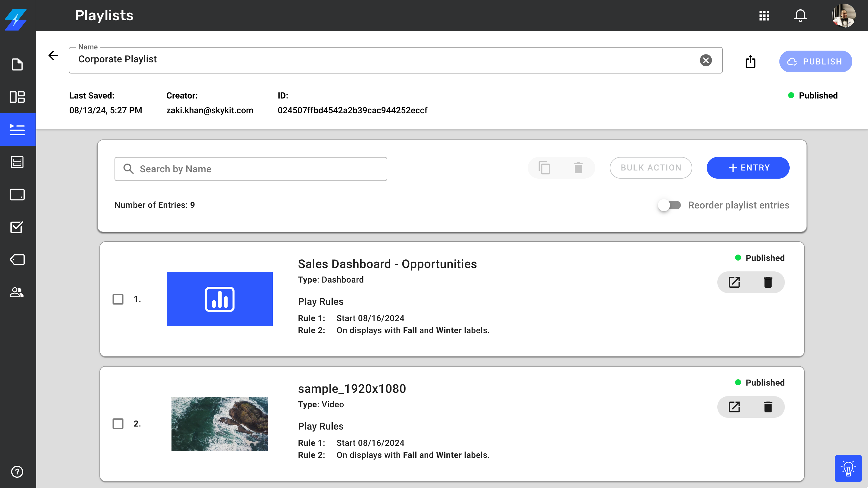Click the Bulk Action button

click(651, 168)
